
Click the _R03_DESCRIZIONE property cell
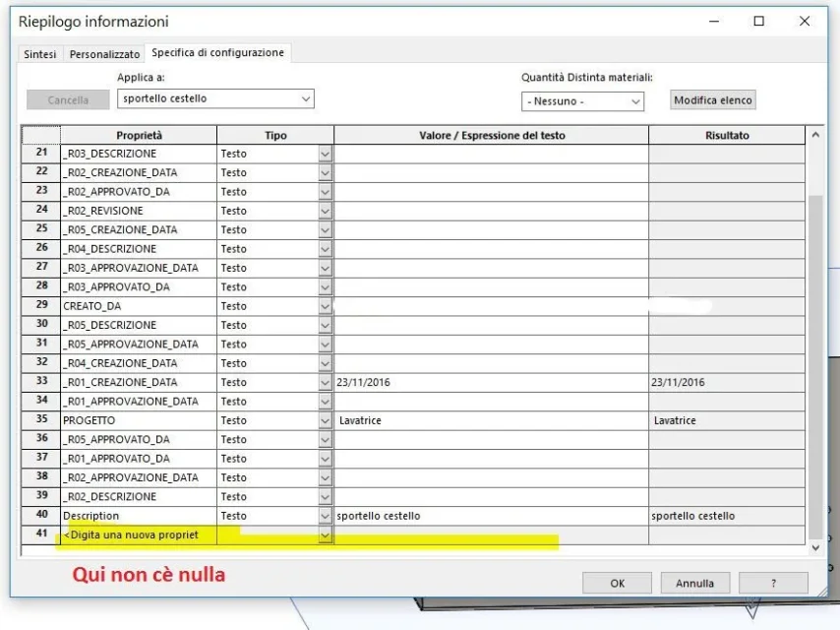pyautogui.click(x=139, y=154)
